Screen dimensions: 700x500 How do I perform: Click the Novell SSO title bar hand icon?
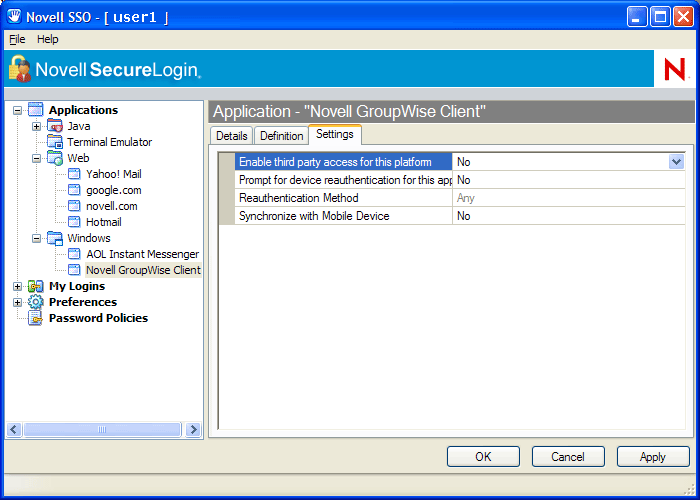14,16
